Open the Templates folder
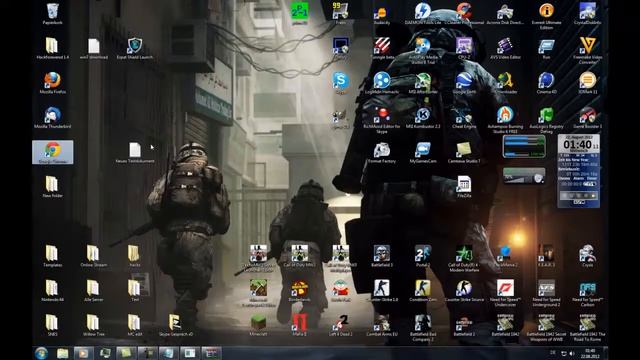Screen dimensions: 640x360 (53, 256)
